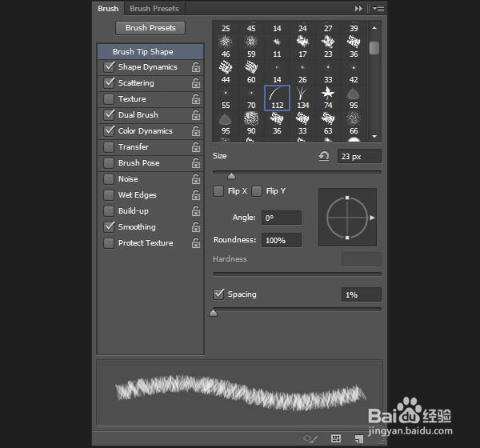Enable the Texture checkbox

pos(109,99)
